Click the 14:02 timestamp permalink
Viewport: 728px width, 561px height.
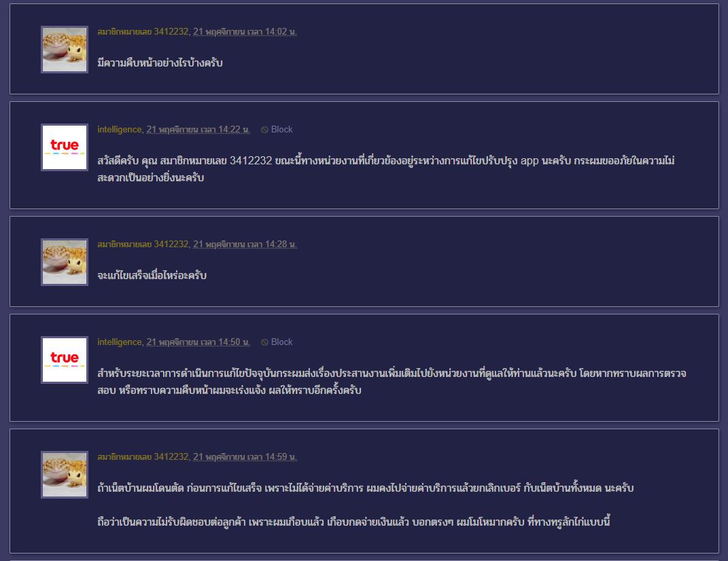click(245, 31)
